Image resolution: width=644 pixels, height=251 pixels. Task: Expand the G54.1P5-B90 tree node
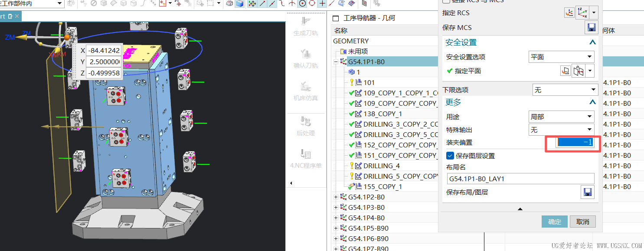click(x=336, y=228)
